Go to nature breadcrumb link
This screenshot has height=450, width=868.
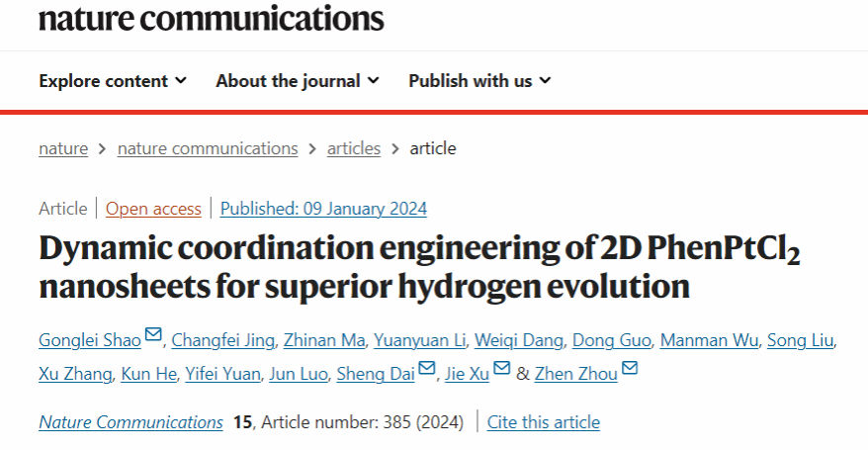point(63,148)
